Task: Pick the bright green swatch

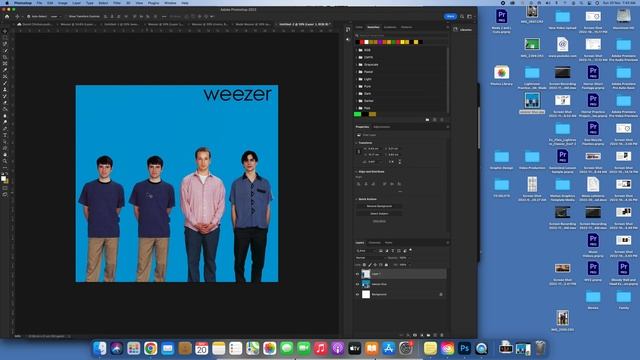Action: 358,114
